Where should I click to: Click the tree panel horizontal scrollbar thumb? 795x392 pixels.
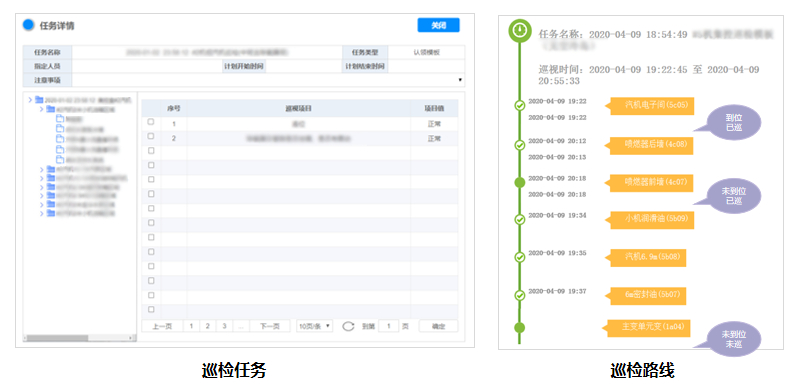pos(58,338)
